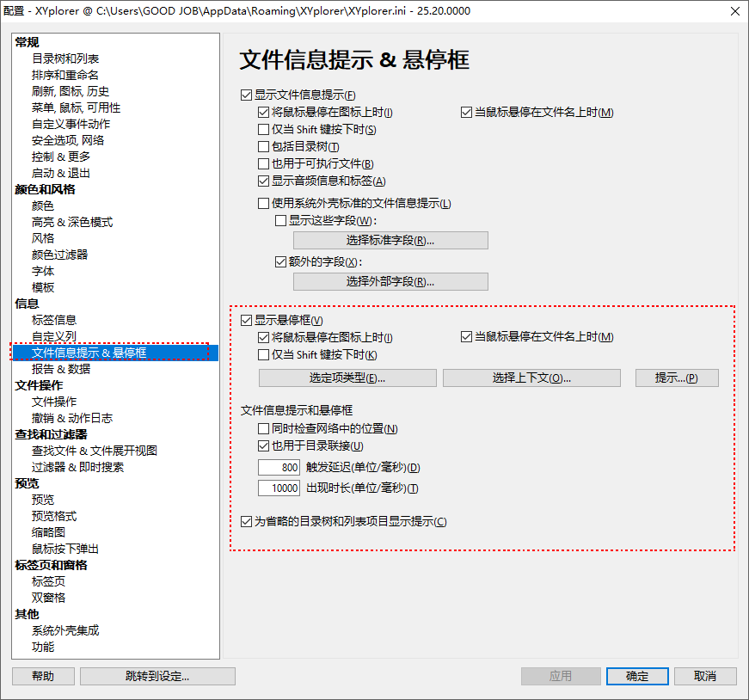Viewport: 749px width, 700px height.
Task: Close the 配置 dialog window
Action: pyautogui.click(x=734, y=11)
